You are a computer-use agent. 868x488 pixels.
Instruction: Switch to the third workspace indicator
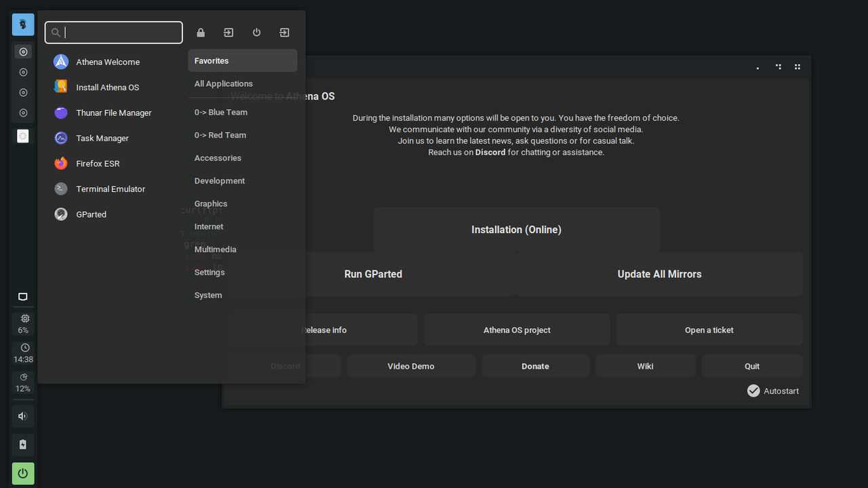coord(23,92)
